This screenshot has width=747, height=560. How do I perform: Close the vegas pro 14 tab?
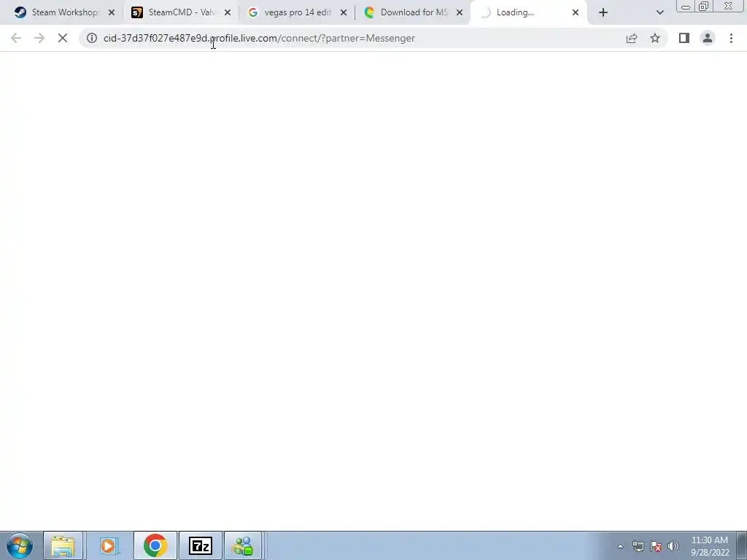(x=344, y=13)
